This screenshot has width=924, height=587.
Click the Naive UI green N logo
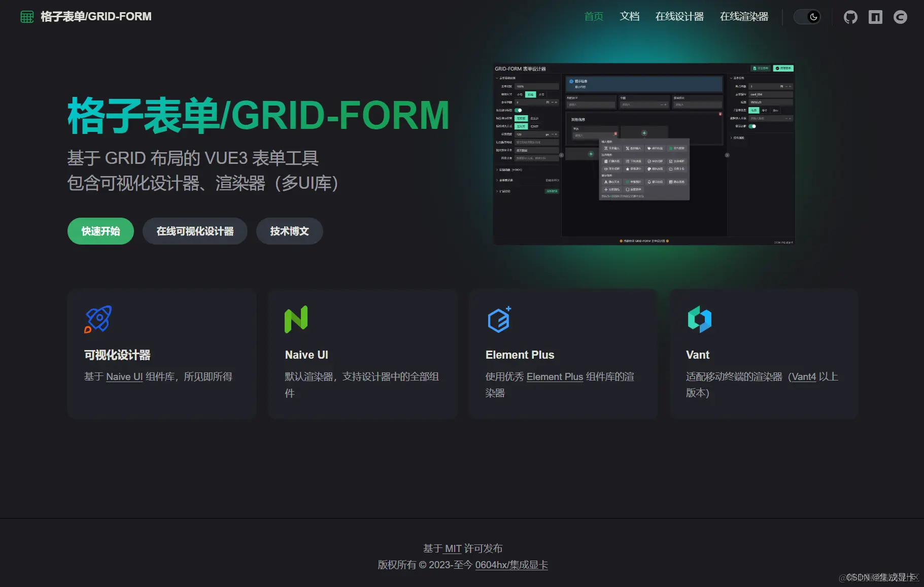pyautogui.click(x=296, y=319)
